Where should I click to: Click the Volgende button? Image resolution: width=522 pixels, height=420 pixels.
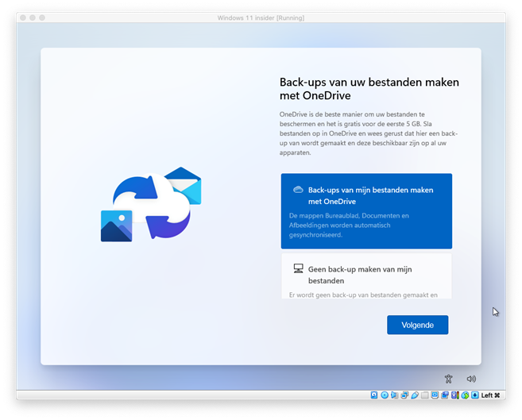click(x=417, y=325)
